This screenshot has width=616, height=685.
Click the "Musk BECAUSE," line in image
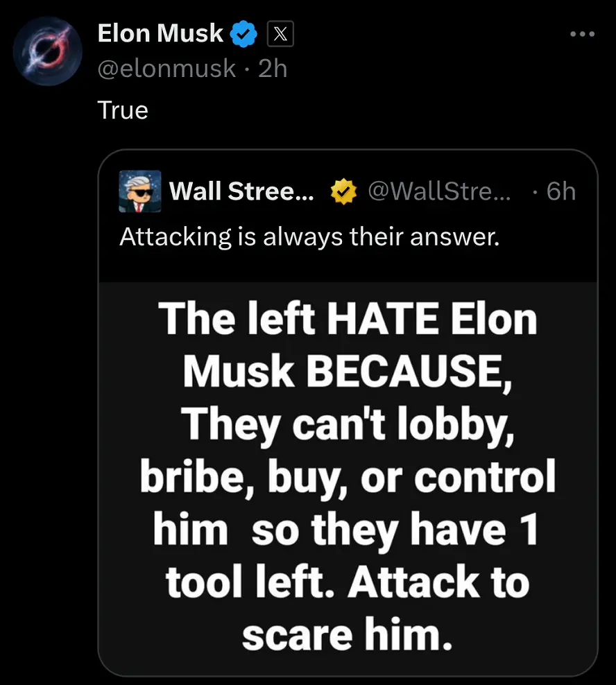click(x=348, y=372)
